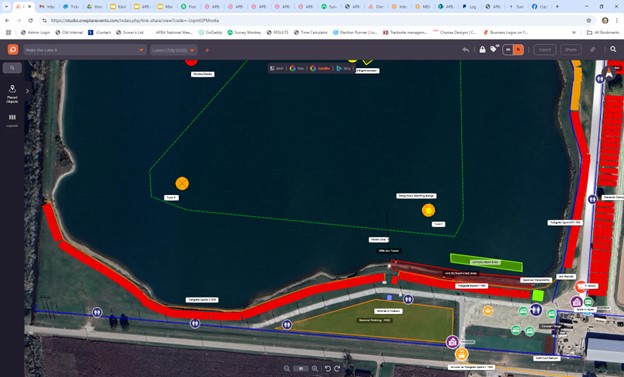Image resolution: width=624 pixels, height=377 pixels.
Task: Select the Bing basemap
Action: tap(343, 68)
